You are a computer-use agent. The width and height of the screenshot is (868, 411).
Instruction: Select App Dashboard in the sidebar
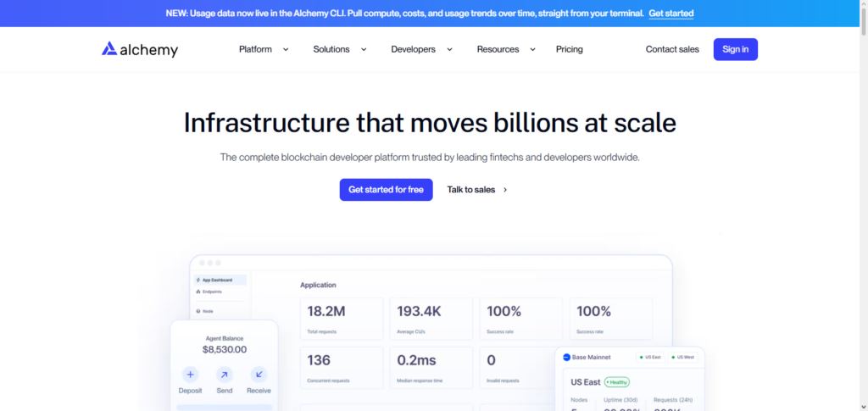[220, 280]
